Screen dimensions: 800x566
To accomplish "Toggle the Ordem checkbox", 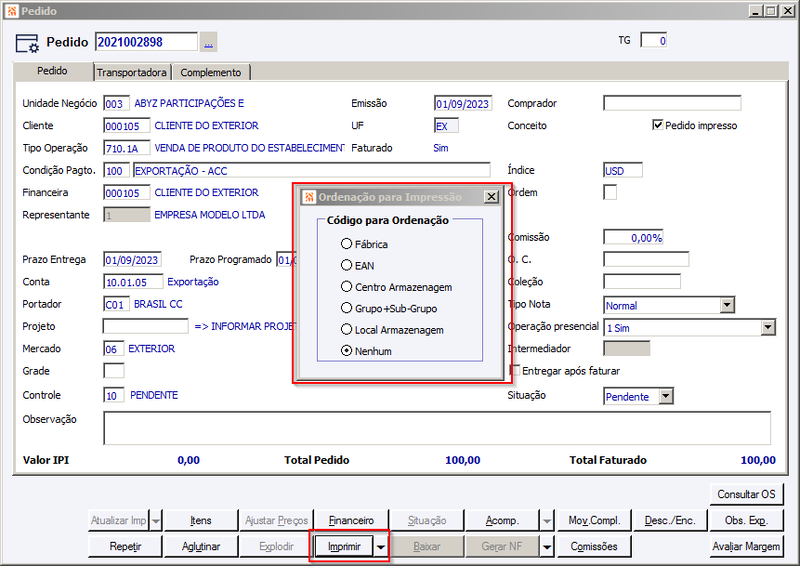I will pos(610,192).
